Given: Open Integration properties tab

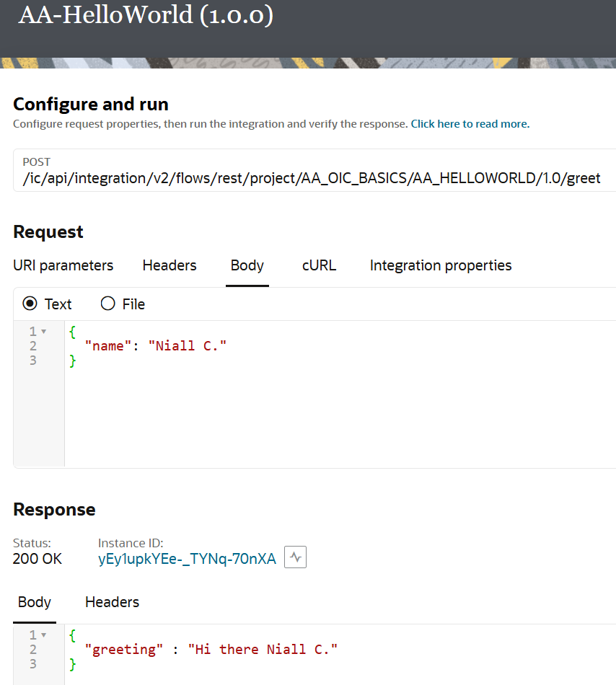Looking at the screenshot, I should (x=441, y=265).
